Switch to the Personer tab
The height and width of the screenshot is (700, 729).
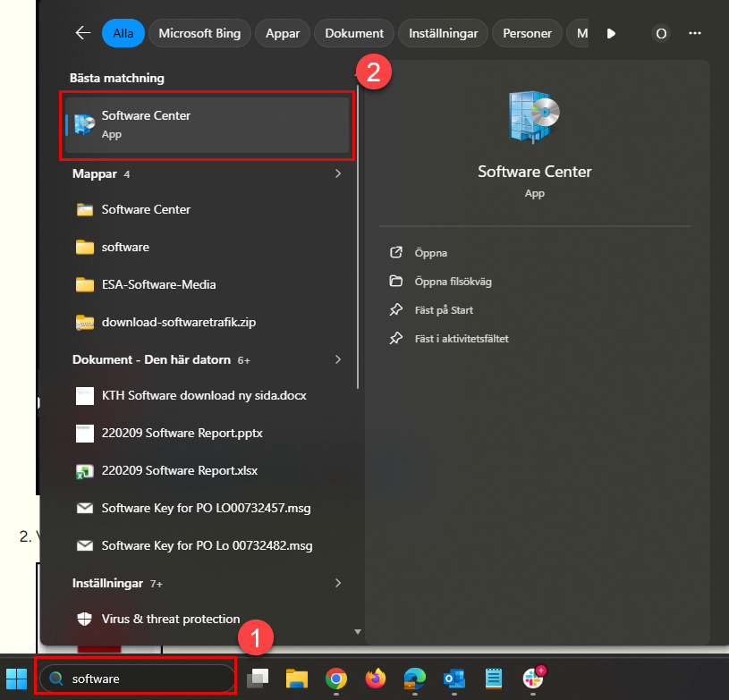coord(527,33)
